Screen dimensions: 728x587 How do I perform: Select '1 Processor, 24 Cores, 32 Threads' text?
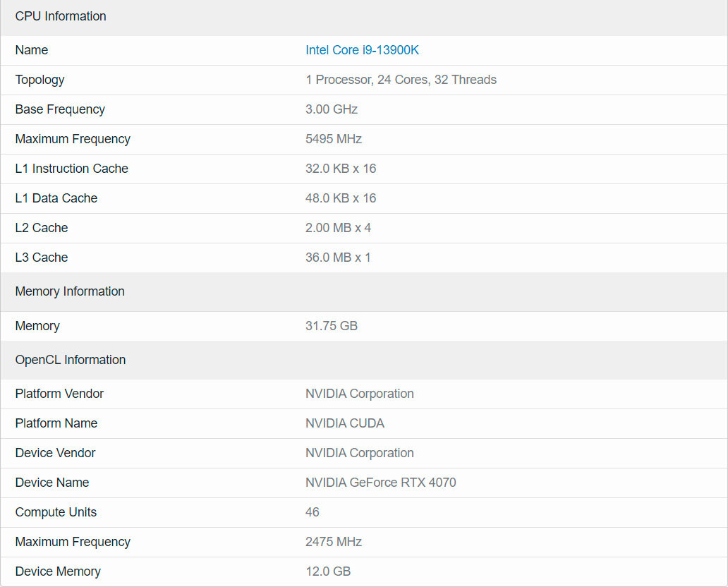pos(401,80)
